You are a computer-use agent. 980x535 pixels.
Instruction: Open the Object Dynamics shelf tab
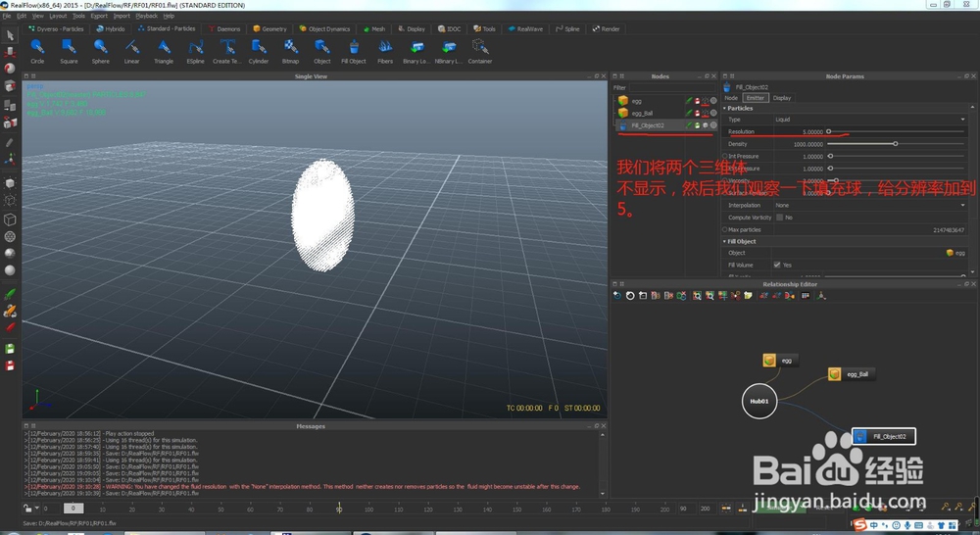(x=324, y=28)
